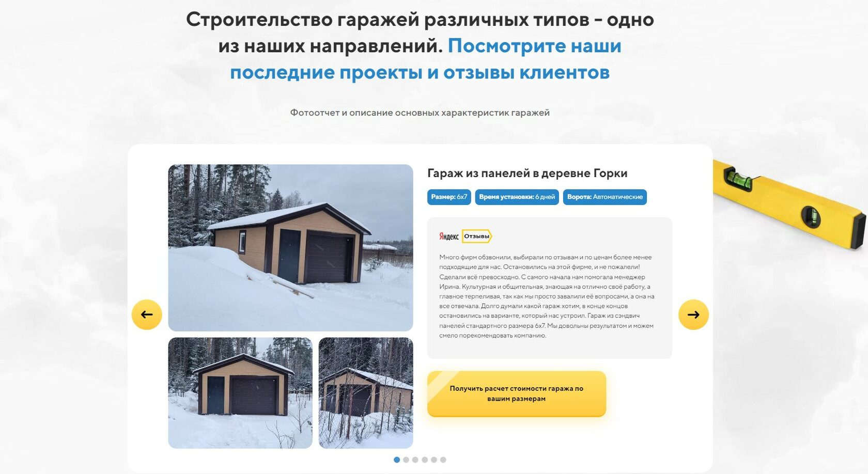Click 'Получить расчет стоимости гаража' button
The image size is (868, 474).
[x=517, y=393]
